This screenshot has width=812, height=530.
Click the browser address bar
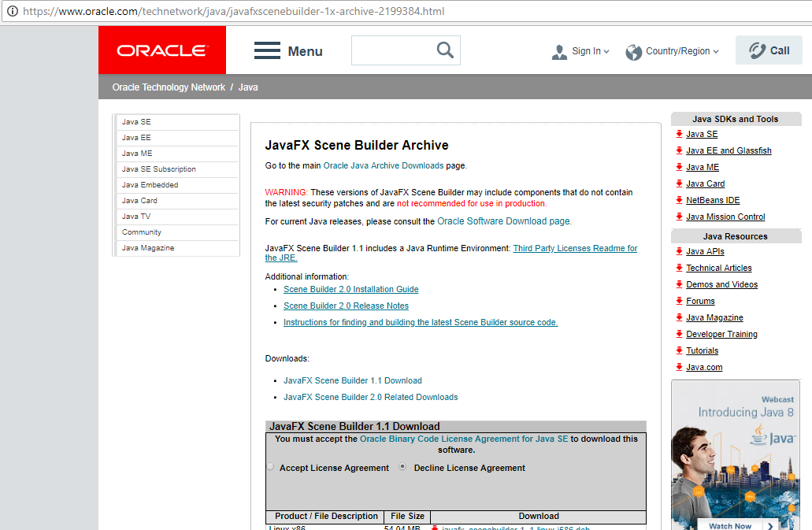(236, 12)
